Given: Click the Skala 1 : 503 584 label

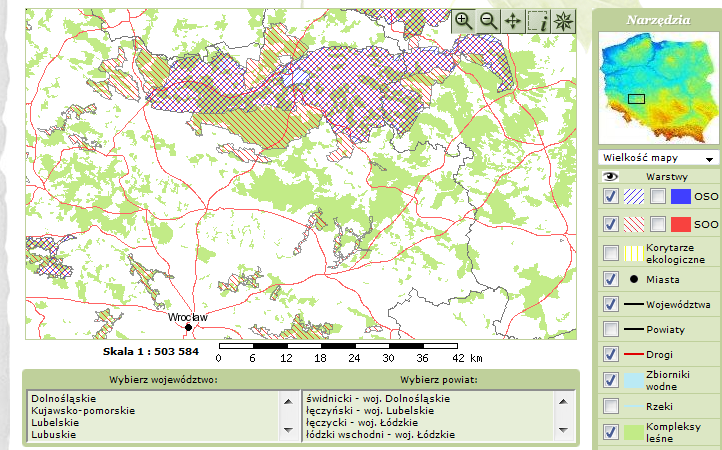Looking at the screenshot, I should tap(151, 351).
